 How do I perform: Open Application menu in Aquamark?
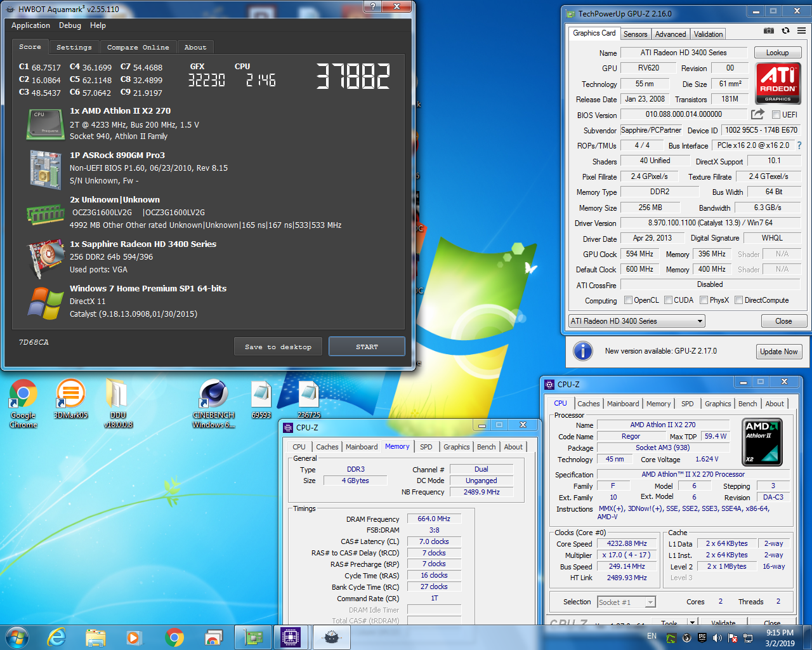coord(30,25)
